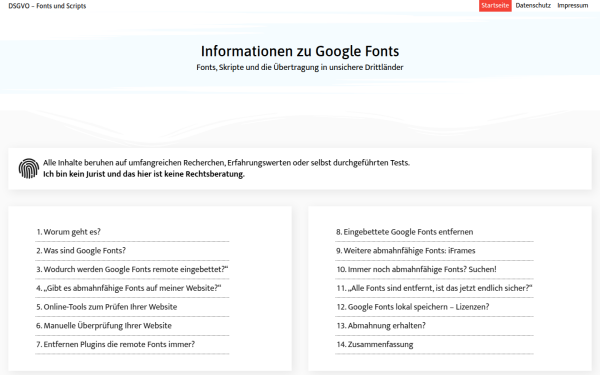The image size is (600, 375).
Task: Open chapter 5. Online-Tools zum Prüfen
Action: point(107,307)
